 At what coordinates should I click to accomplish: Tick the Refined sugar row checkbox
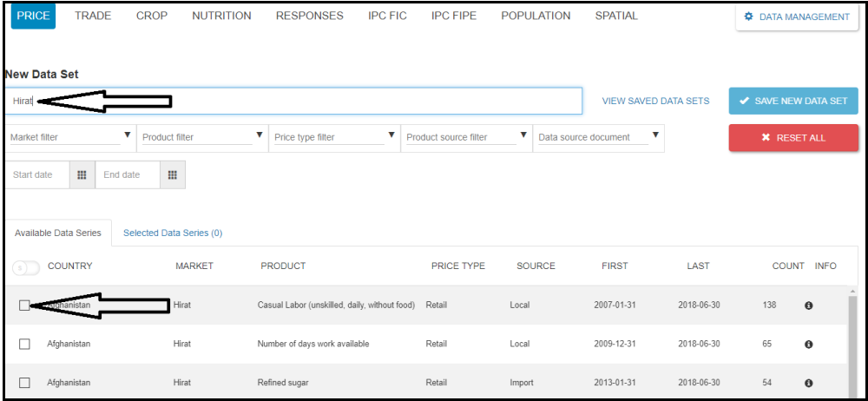pos(24,383)
